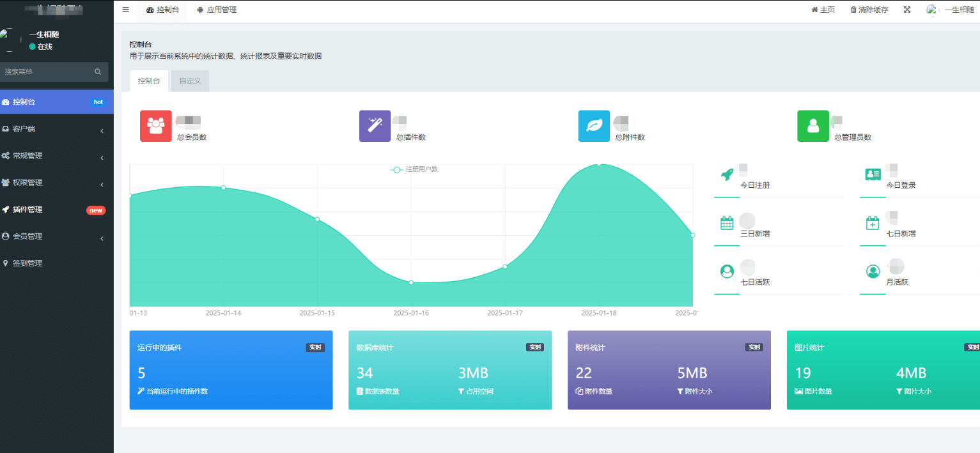Image resolution: width=980 pixels, height=453 pixels.
Task: Click the 注册用户数 legend marker in chart
Action: [396, 169]
